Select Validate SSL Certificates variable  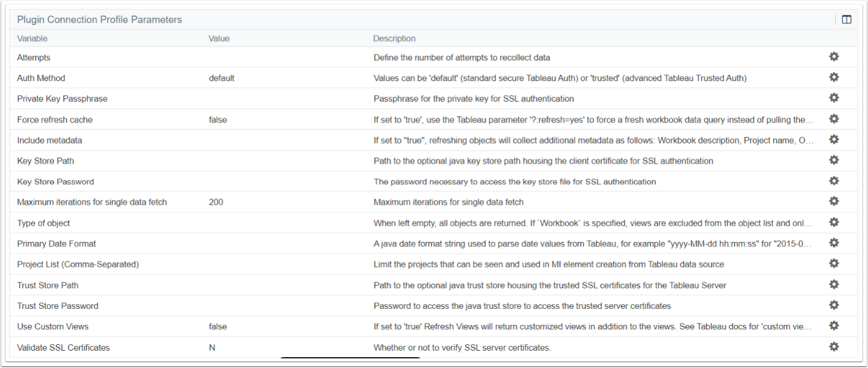[64, 347]
